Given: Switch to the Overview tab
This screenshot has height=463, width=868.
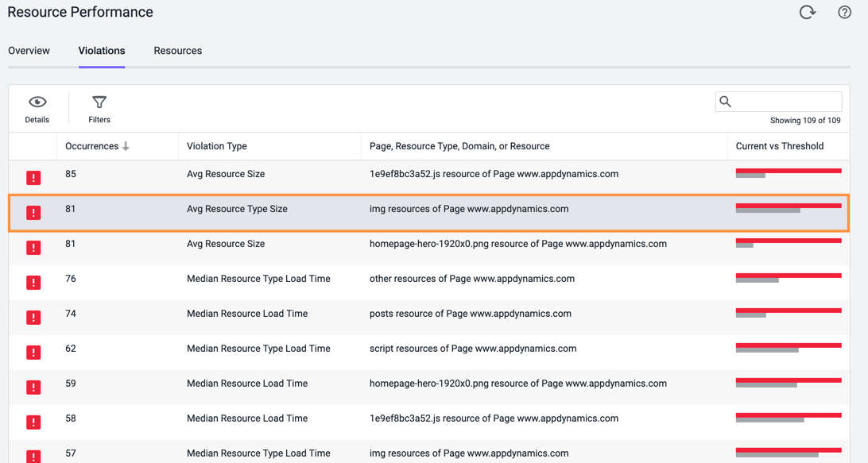Looking at the screenshot, I should (29, 51).
